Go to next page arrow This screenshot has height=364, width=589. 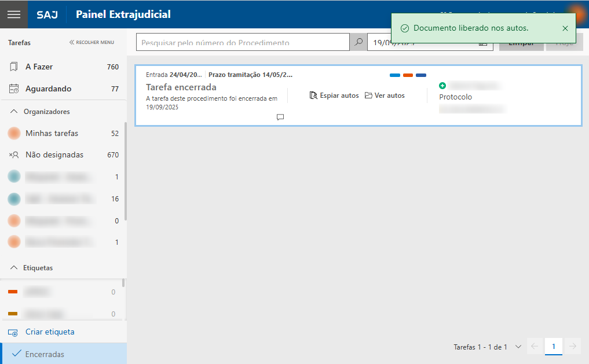573,347
